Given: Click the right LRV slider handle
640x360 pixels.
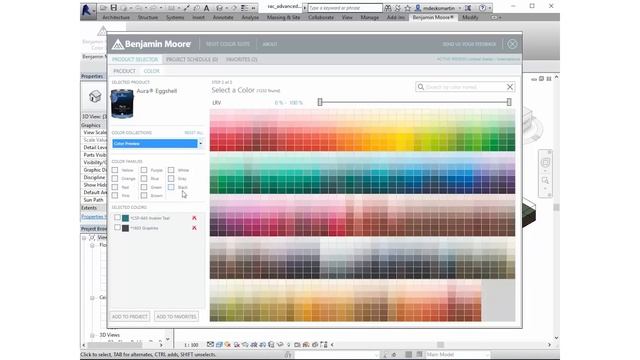Looking at the screenshot, I should pos(509,102).
